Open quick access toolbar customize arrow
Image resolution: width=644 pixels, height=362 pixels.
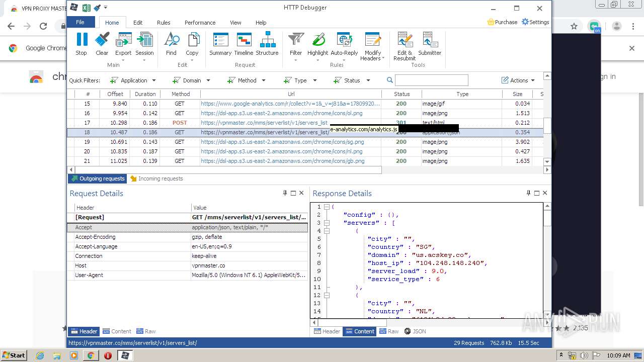(x=106, y=8)
